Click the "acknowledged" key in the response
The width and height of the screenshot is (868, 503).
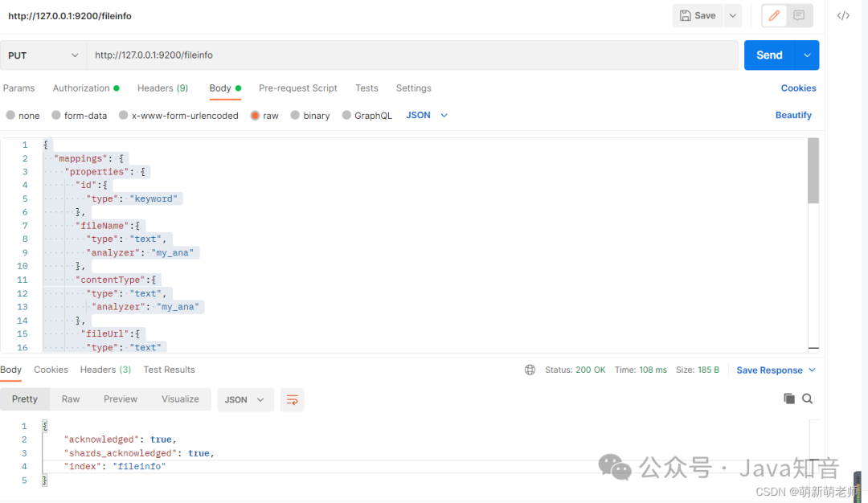[101, 440]
